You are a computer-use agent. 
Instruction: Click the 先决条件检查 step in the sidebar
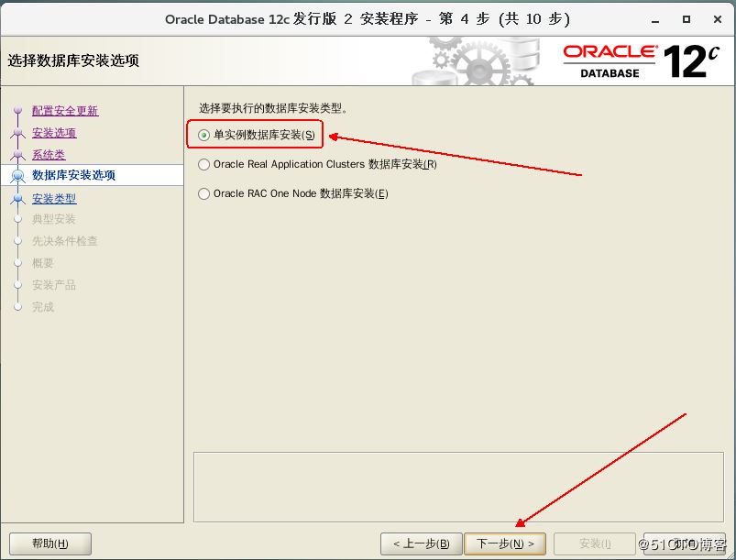pos(64,241)
